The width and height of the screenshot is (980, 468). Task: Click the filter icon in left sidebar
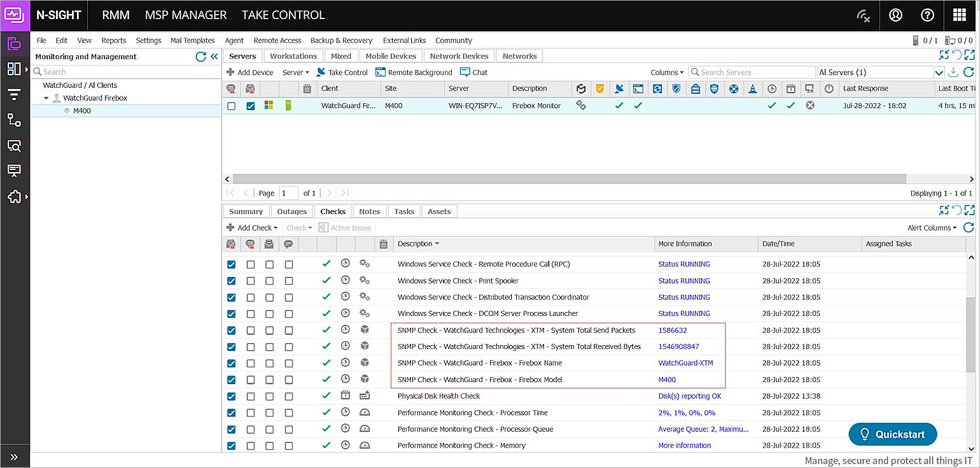pos(14,94)
